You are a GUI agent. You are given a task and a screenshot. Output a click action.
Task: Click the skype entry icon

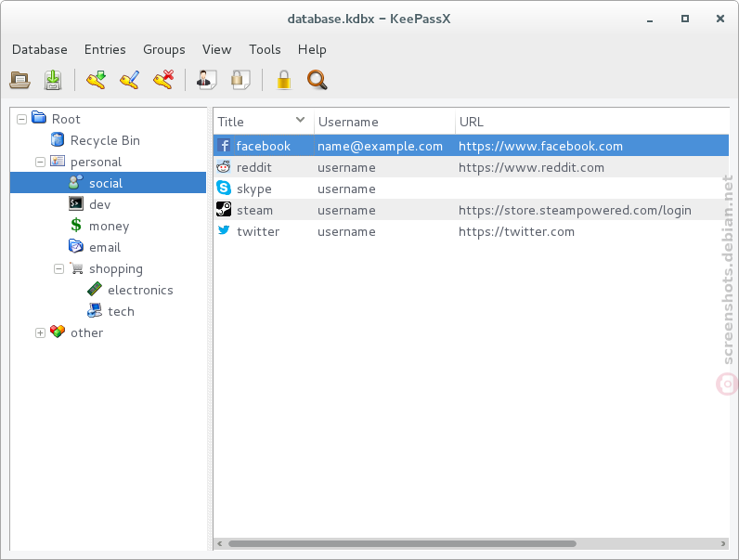224,189
